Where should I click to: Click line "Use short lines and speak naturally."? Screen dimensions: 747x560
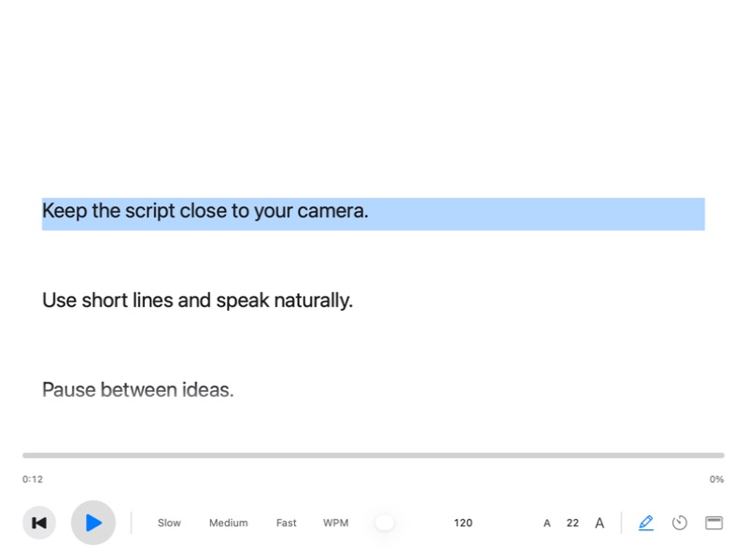click(197, 301)
